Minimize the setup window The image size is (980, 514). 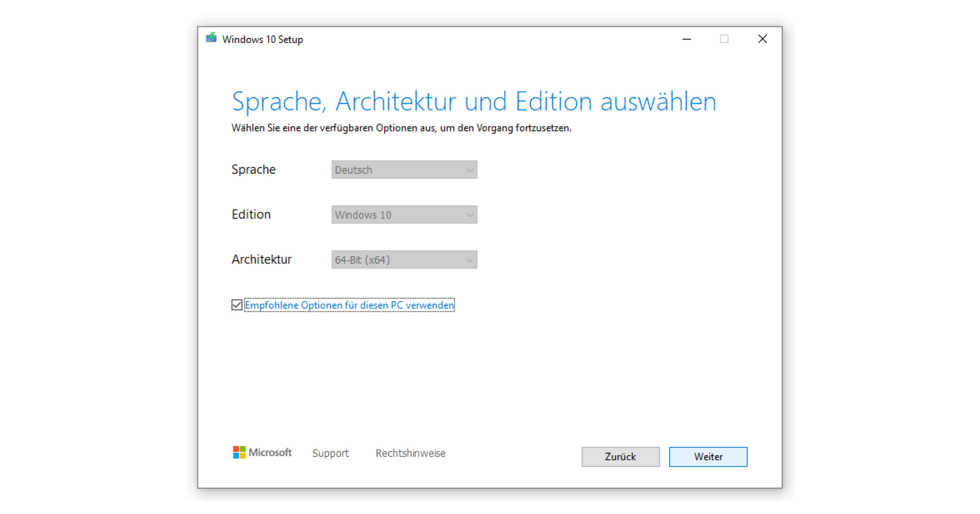pyautogui.click(x=687, y=39)
